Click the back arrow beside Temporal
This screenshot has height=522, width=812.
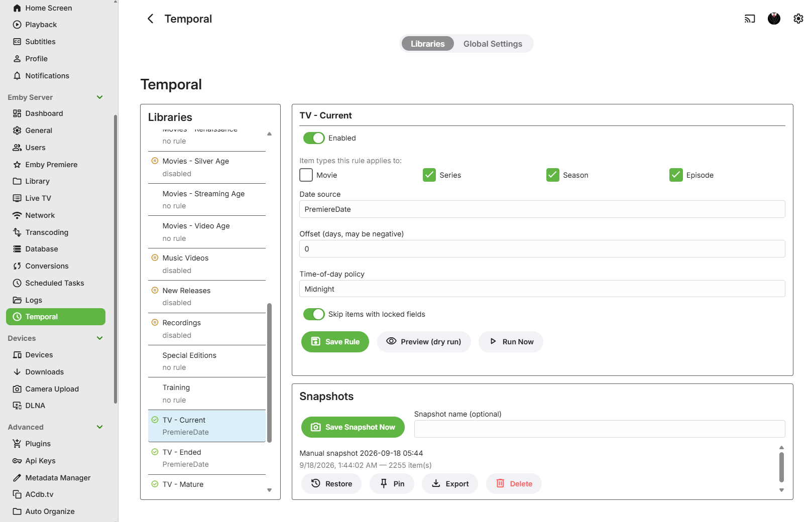(150, 19)
